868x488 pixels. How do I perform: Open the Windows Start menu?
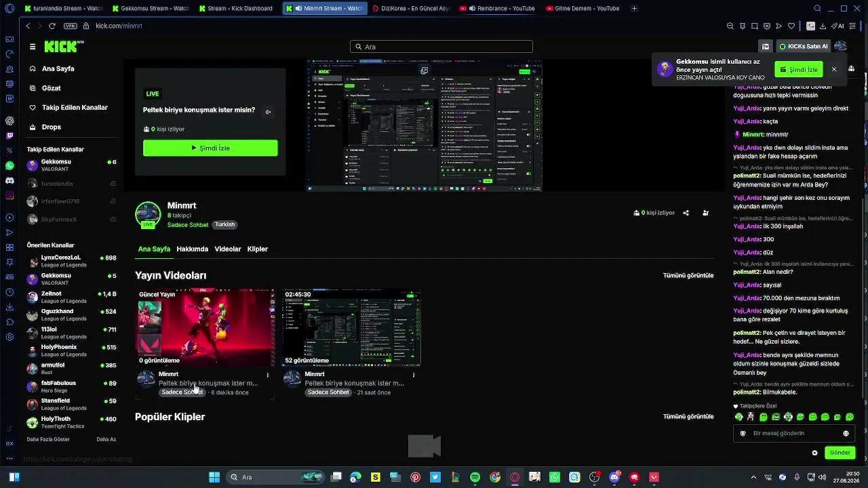214,477
